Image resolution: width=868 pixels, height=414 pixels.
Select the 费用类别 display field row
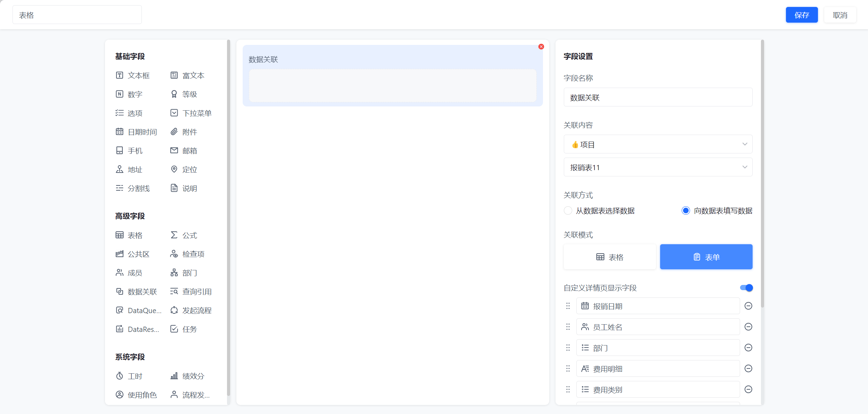point(658,389)
